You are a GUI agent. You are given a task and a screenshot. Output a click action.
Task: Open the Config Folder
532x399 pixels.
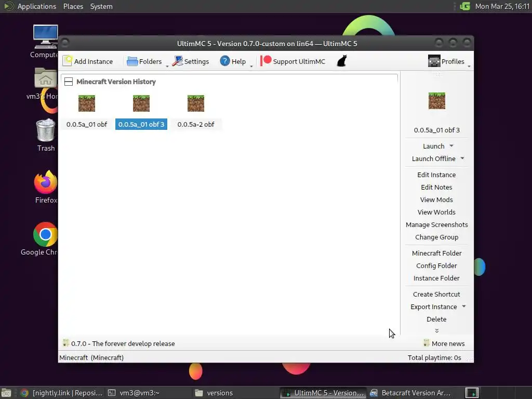click(x=436, y=265)
